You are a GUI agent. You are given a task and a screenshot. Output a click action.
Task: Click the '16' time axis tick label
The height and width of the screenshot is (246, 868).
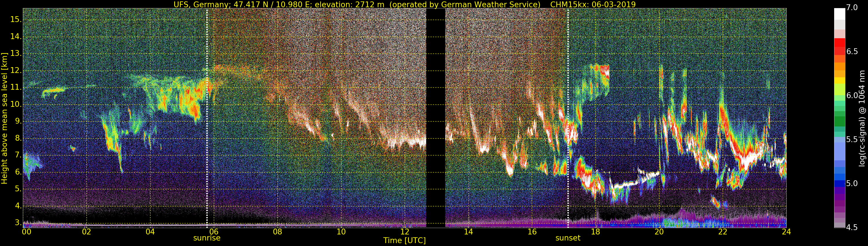532,232
